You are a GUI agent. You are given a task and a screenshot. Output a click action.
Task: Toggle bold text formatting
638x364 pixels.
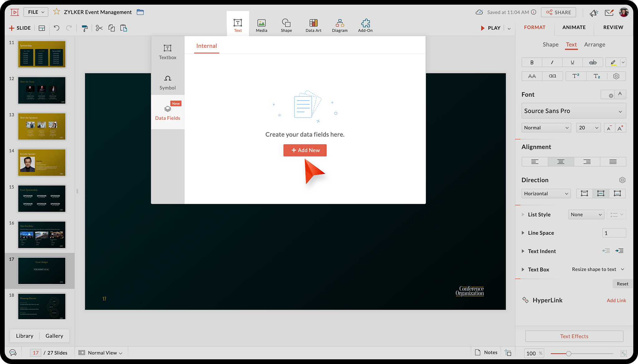pos(532,62)
